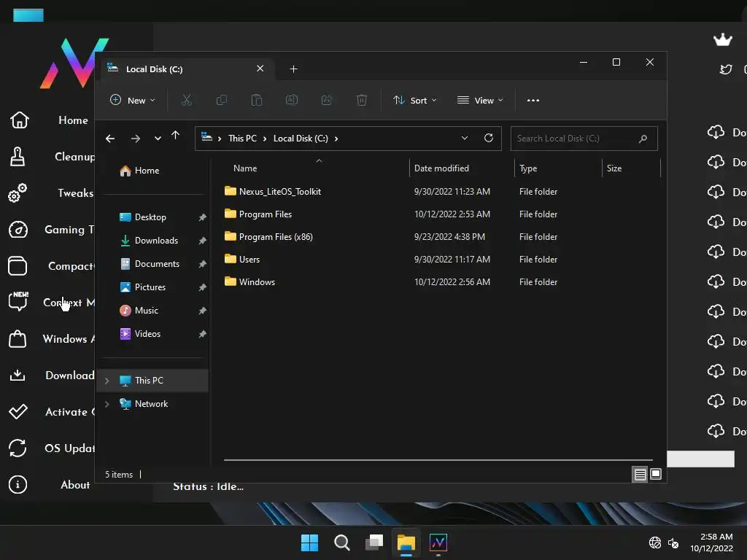Go up one folder level arrow
The height and width of the screenshot is (560, 747).
pyautogui.click(x=175, y=136)
